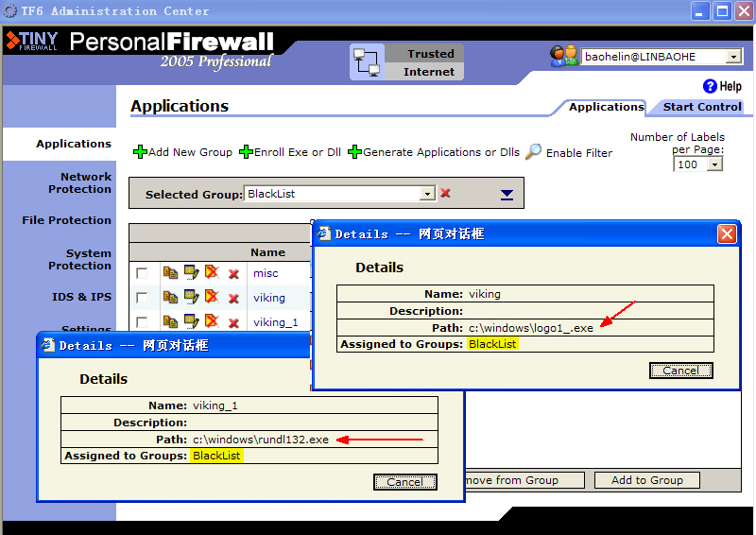756x535 pixels.
Task: Open System Protection in the sidebar
Action: (79, 260)
